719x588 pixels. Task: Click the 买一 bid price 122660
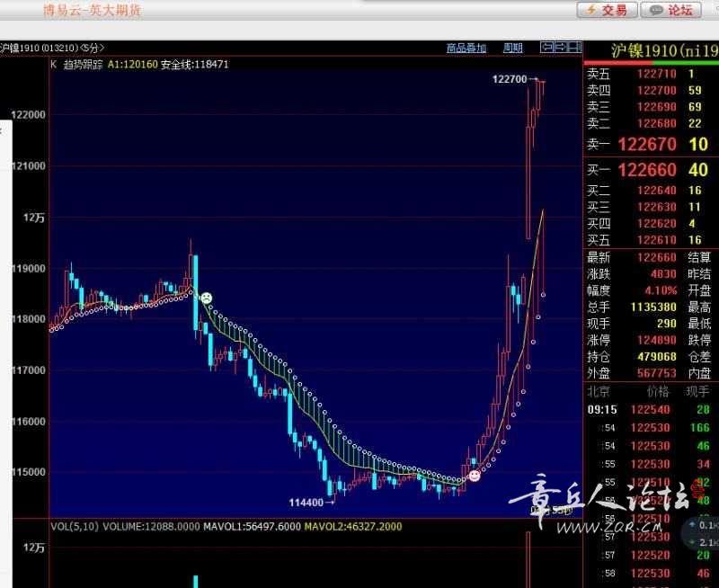[x=647, y=170]
